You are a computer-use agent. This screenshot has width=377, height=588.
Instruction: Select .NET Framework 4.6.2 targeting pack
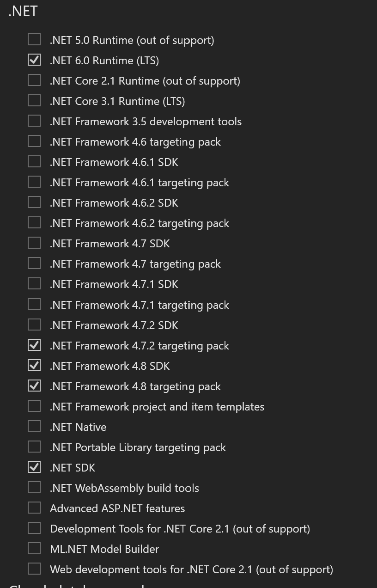tap(34, 223)
